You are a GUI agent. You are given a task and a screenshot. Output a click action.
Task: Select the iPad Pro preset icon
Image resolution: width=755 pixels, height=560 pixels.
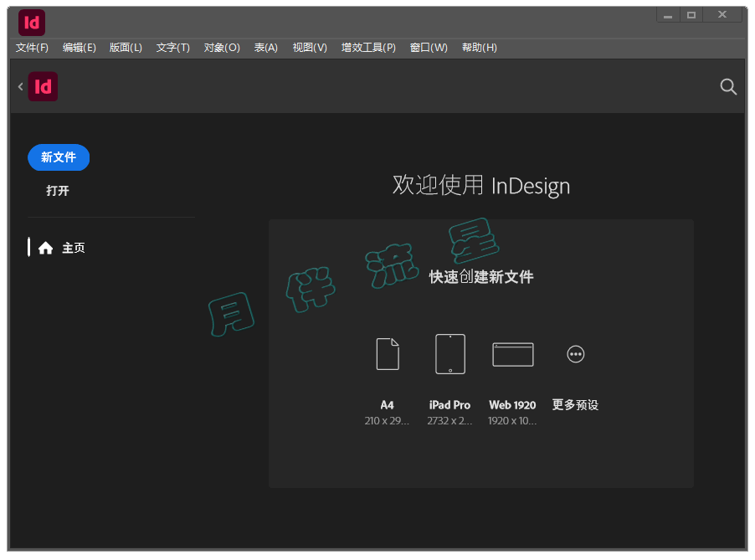point(450,354)
